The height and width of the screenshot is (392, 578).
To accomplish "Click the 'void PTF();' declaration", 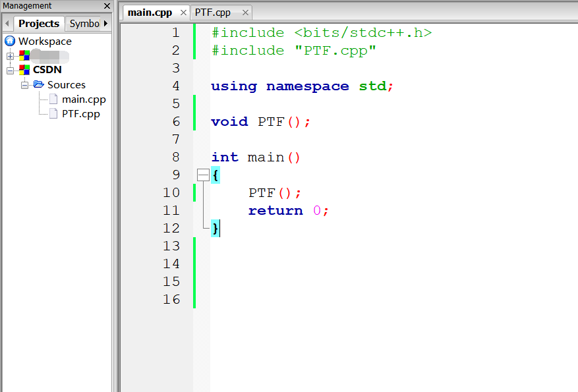I will click(261, 122).
